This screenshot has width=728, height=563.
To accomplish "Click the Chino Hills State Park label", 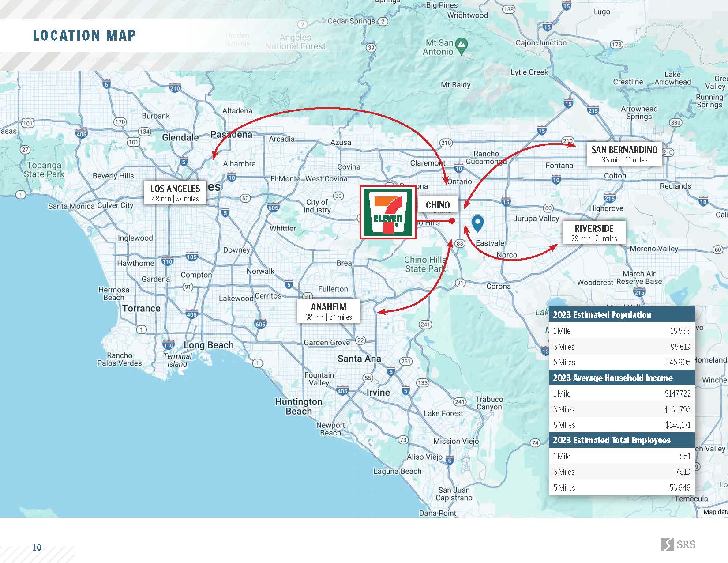I will [x=425, y=264].
